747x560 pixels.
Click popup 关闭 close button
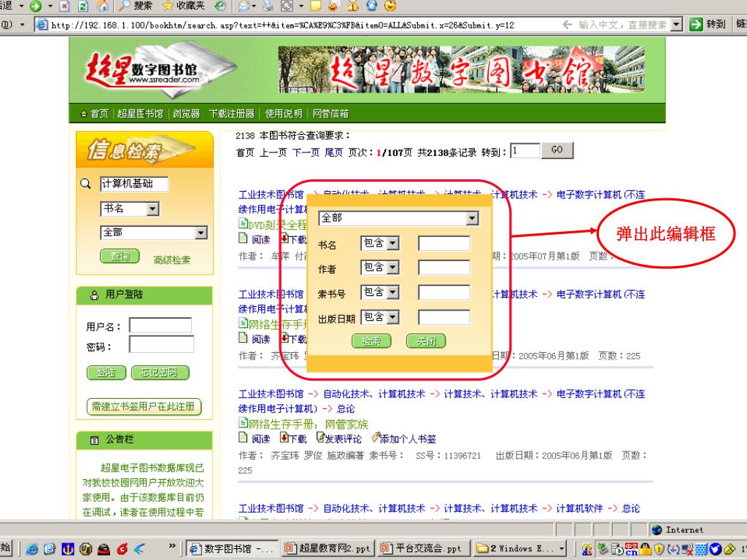[426, 341]
